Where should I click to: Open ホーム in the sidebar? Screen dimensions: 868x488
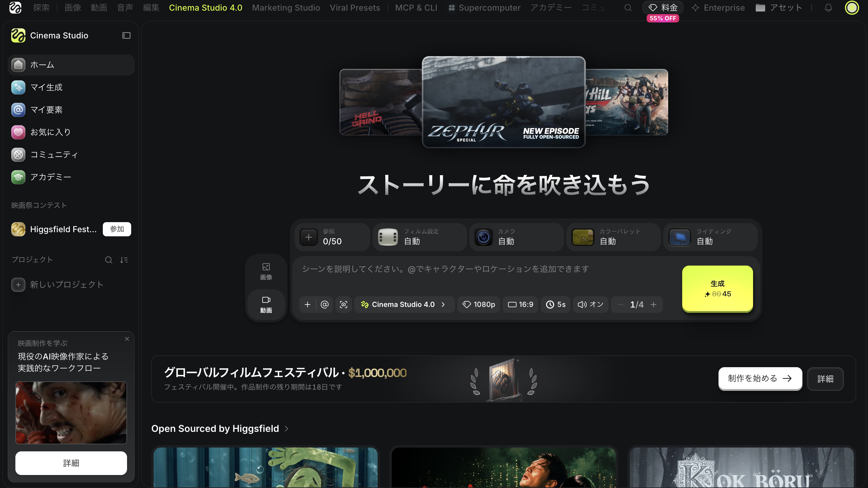click(71, 65)
